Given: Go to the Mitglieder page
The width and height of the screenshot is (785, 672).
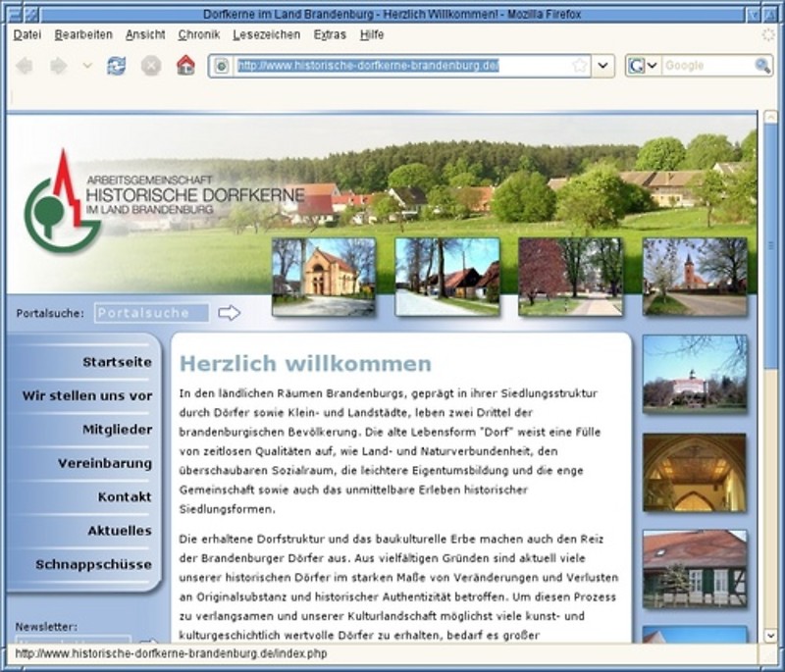Looking at the screenshot, I should [117, 430].
